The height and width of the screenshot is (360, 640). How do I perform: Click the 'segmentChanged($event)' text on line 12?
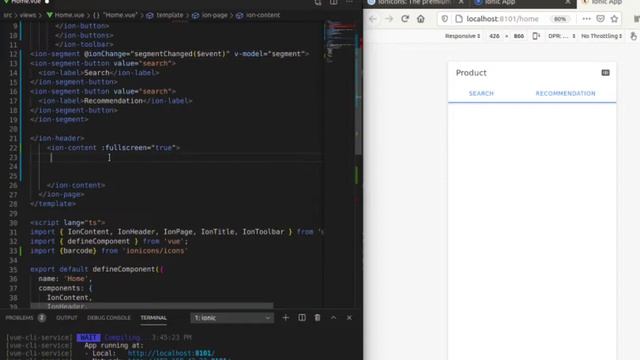(x=180, y=54)
